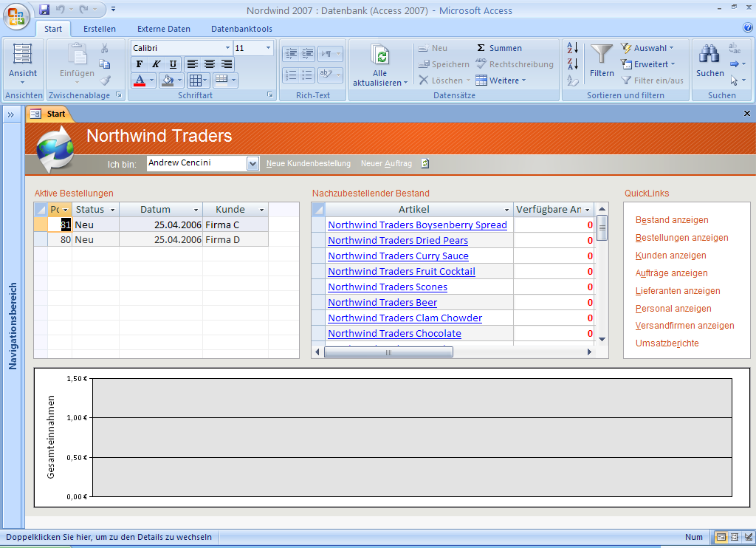756x548 pixels.
Task: Click the Bestand anzeigen quick link
Action: coord(672,220)
